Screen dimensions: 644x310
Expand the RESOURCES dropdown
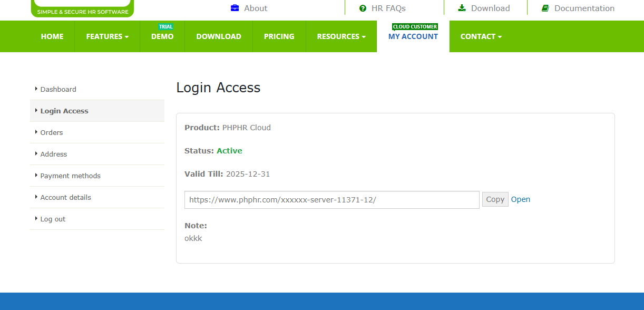point(341,36)
